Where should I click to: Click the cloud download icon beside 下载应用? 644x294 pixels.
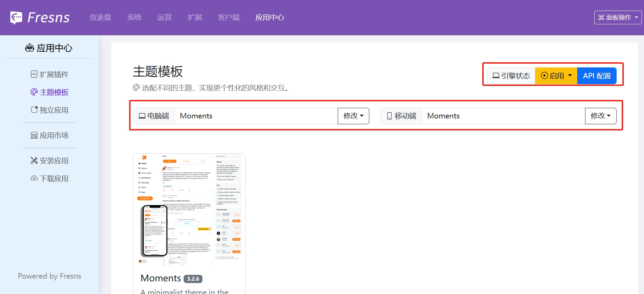34,178
